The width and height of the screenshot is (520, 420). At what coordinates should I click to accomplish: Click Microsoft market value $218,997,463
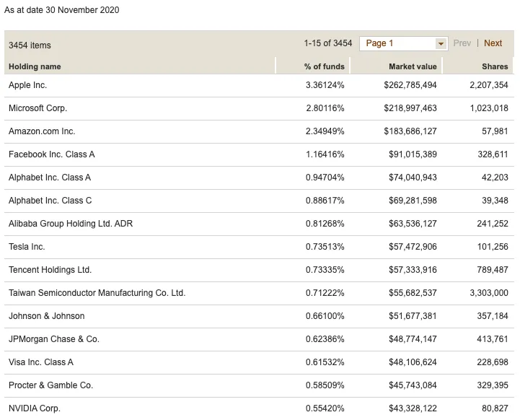[x=410, y=108]
